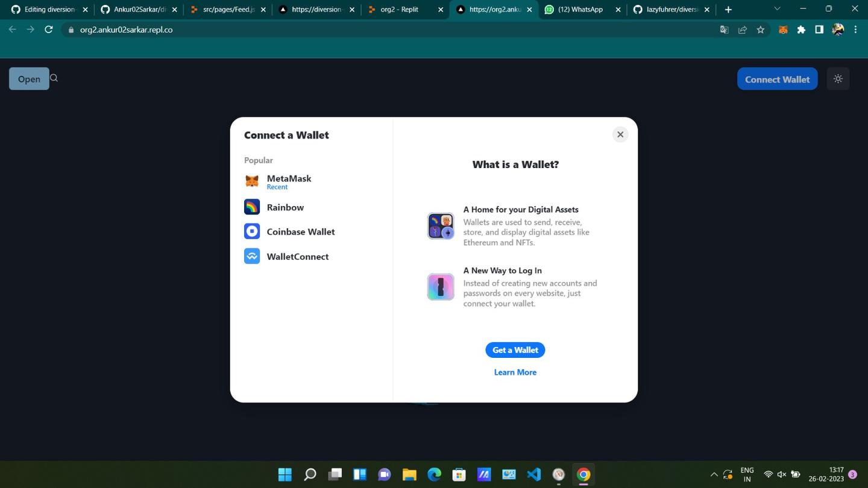Reload the current page
The image size is (868, 488).
[49, 30]
